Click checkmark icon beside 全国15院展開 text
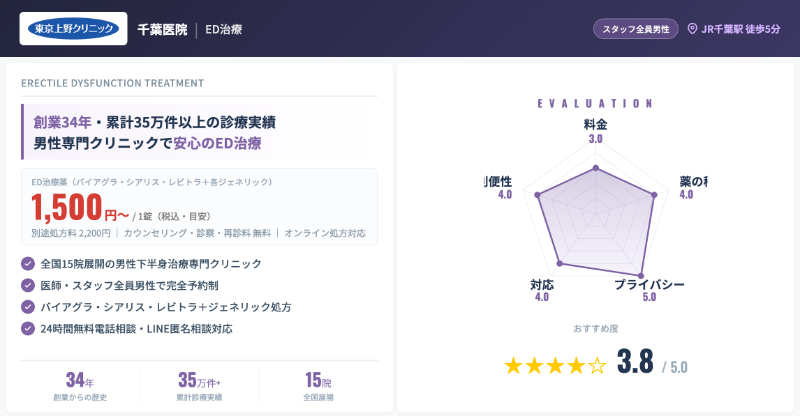 (x=27, y=264)
